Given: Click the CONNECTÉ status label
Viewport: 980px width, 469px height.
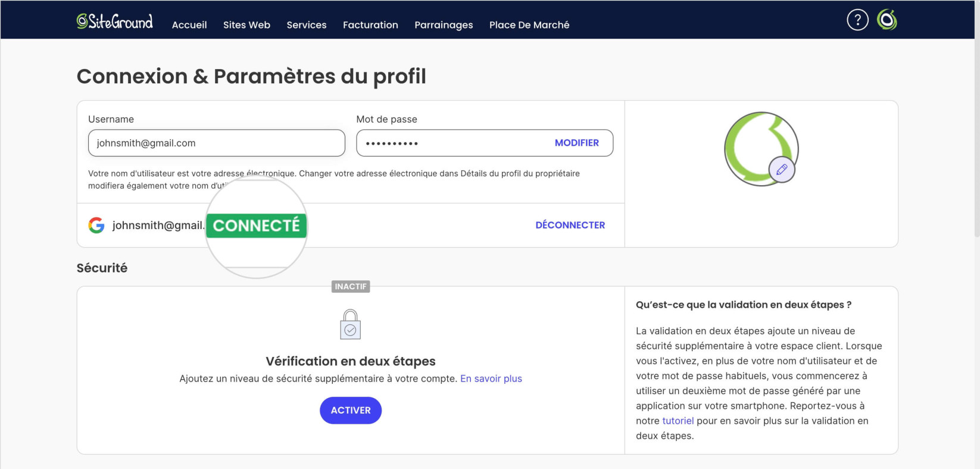Looking at the screenshot, I should (257, 226).
